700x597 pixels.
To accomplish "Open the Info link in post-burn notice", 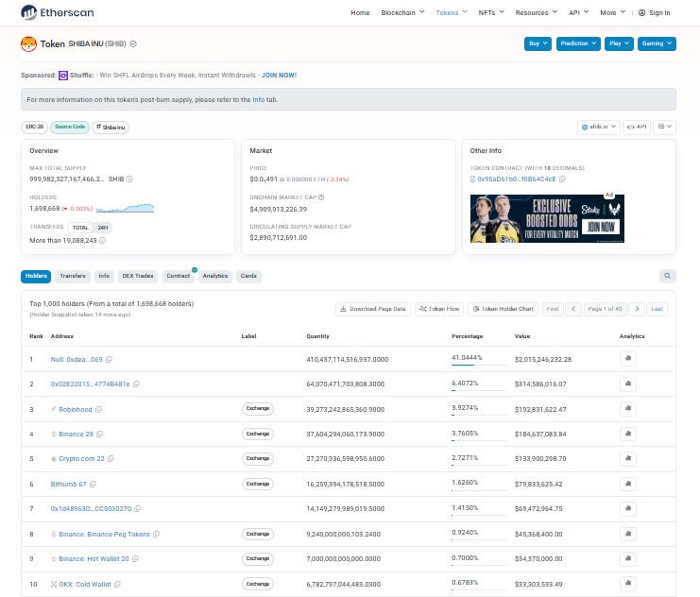I will (x=259, y=99).
